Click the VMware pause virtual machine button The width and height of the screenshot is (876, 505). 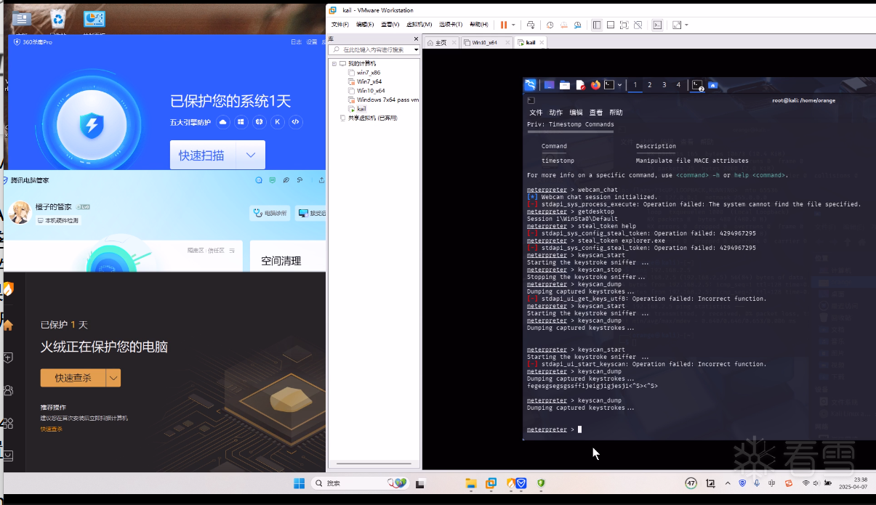tap(503, 25)
